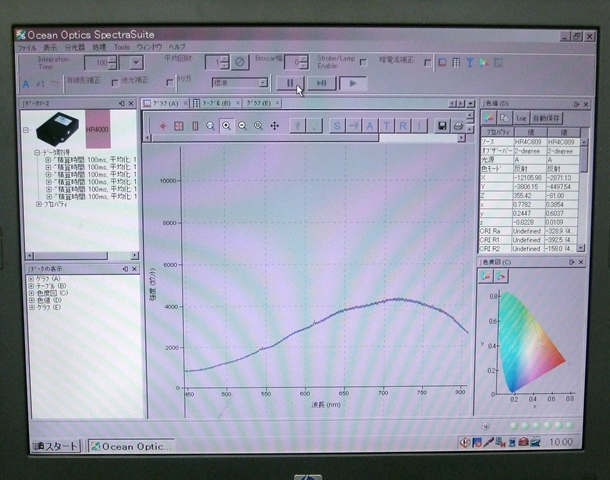Click the play acquisition button
Screen dimensions: 610x480
(352, 83)
